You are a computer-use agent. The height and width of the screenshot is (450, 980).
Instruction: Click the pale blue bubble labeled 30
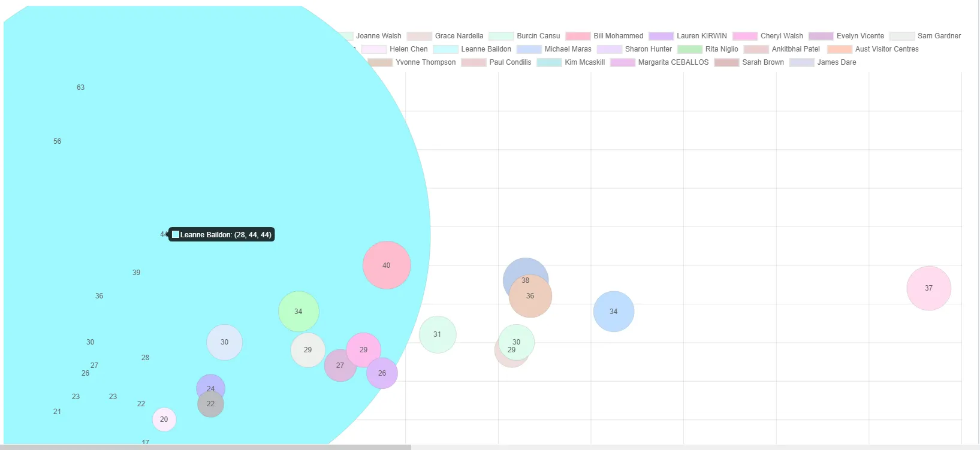(225, 342)
